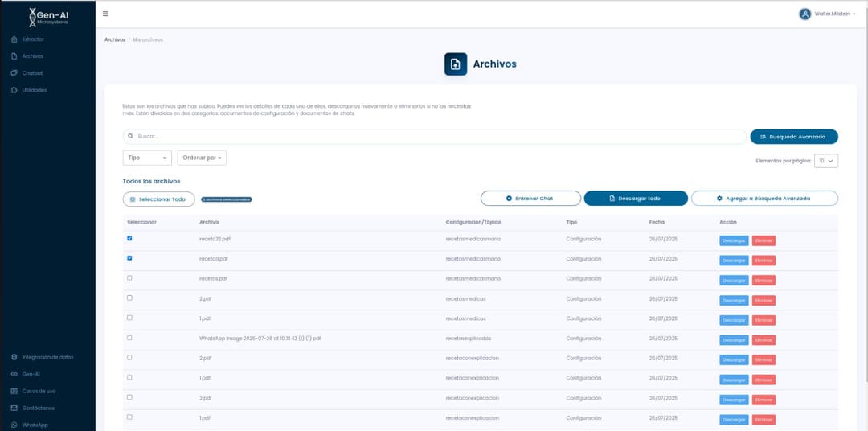Open Utilidades in the sidebar

pos(34,90)
